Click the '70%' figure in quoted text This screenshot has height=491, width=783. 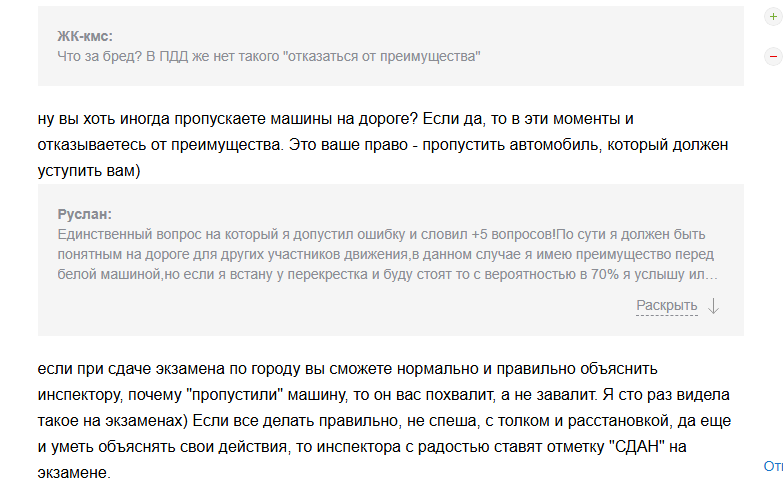[x=605, y=274]
